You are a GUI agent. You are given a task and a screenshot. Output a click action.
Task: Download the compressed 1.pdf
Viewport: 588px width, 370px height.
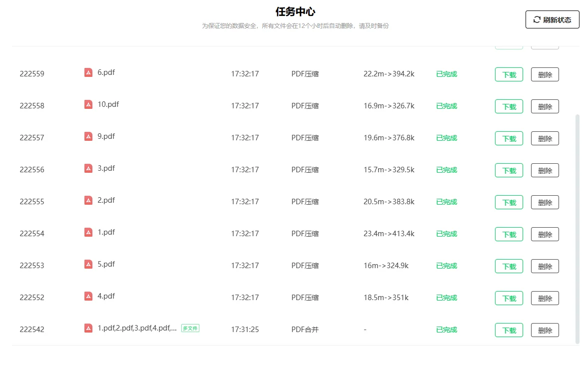(509, 234)
